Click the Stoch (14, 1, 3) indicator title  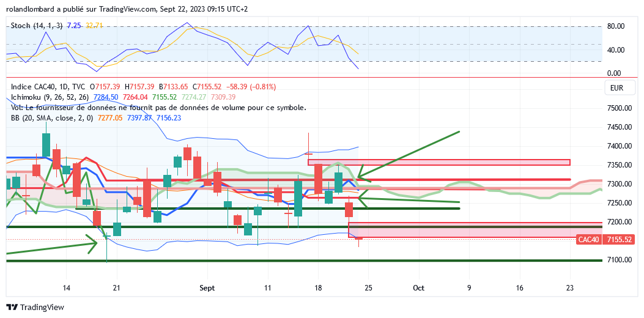37,26
